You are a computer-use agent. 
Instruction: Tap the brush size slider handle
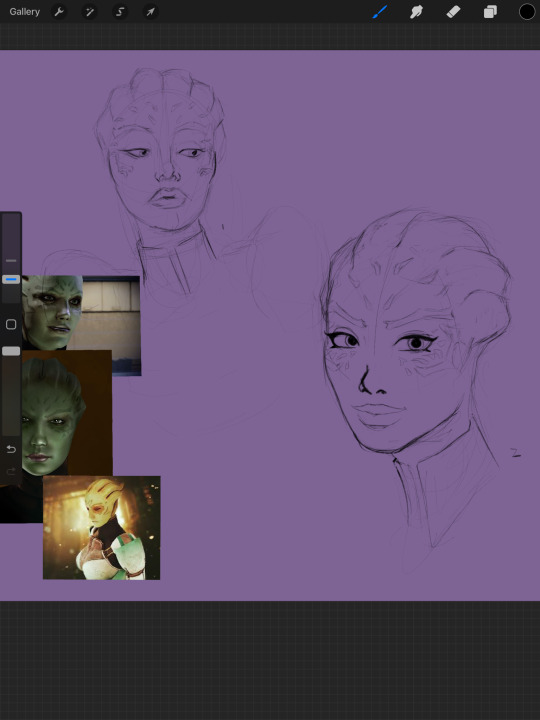[x=11, y=279]
